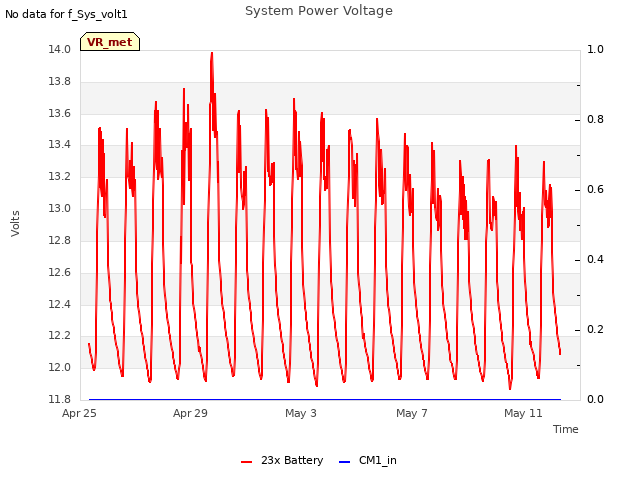Image resolution: width=640 pixels, height=480 pixels.
Task: Click the 0.8 right axis value
Action: pyautogui.click(x=595, y=120)
